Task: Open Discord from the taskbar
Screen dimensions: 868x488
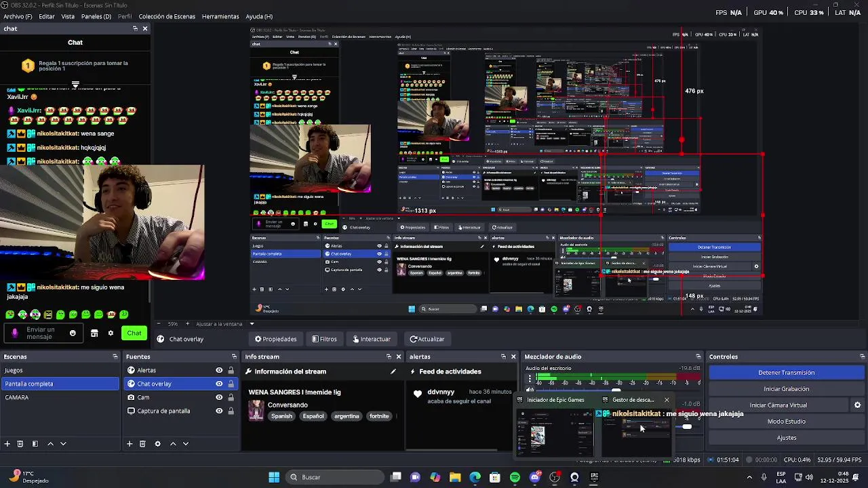Action: coord(535,477)
